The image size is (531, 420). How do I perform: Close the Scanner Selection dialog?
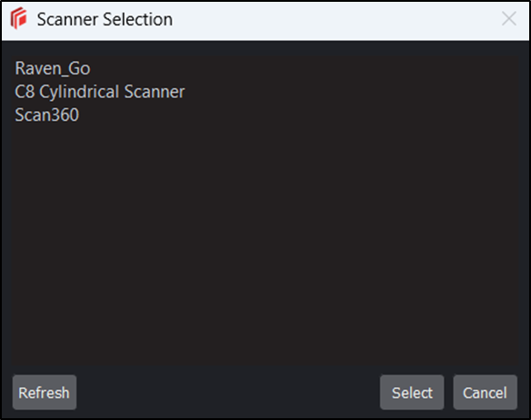pyautogui.click(x=509, y=18)
